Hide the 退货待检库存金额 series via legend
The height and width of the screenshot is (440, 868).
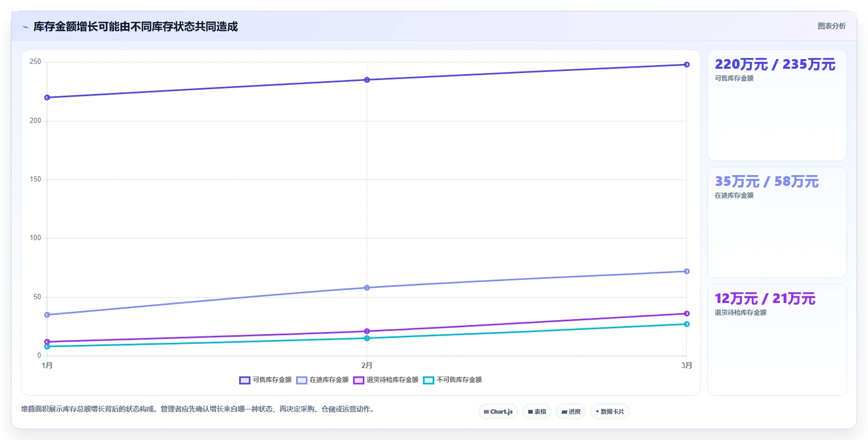coord(386,380)
